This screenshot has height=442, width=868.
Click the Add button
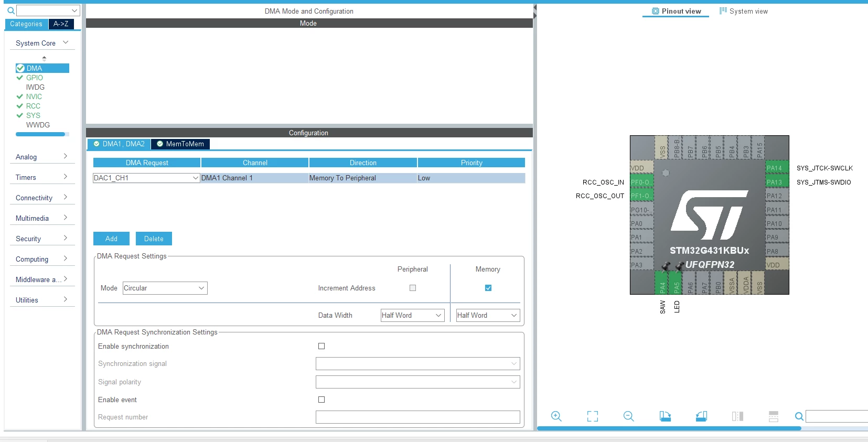coord(111,239)
